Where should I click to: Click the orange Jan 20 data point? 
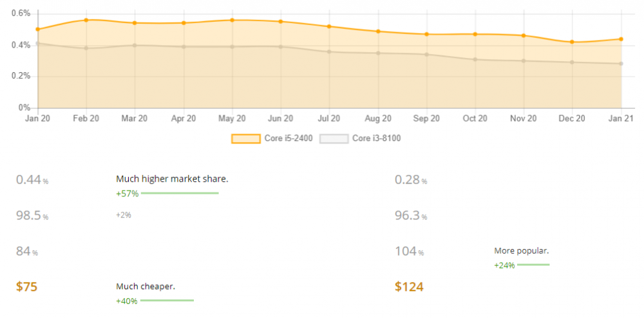click(38, 30)
